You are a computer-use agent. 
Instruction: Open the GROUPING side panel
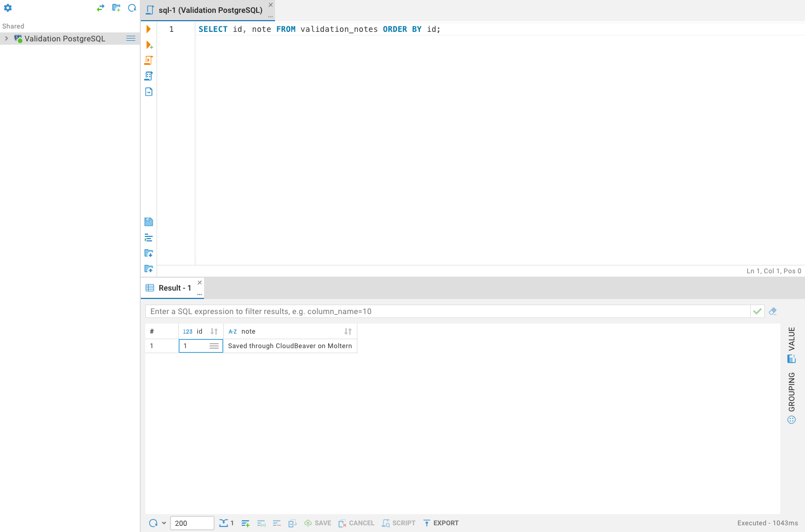coord(792,397)
